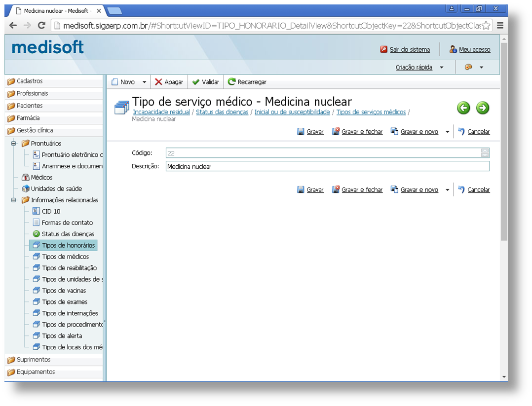The image size is (532, 406).
Task: Open the Equipamentos menu section
Action: [x=54, y=372]
